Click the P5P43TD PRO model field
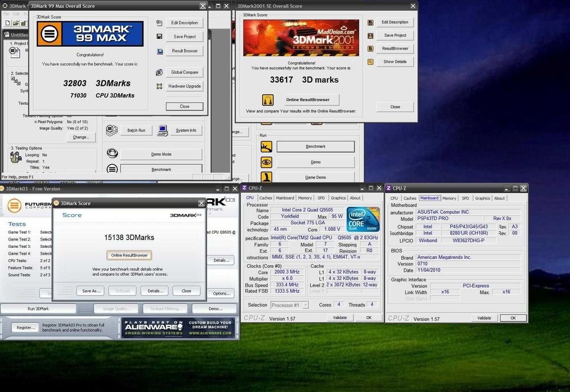Viewport: 570px width, 392px height. point(449,219)
